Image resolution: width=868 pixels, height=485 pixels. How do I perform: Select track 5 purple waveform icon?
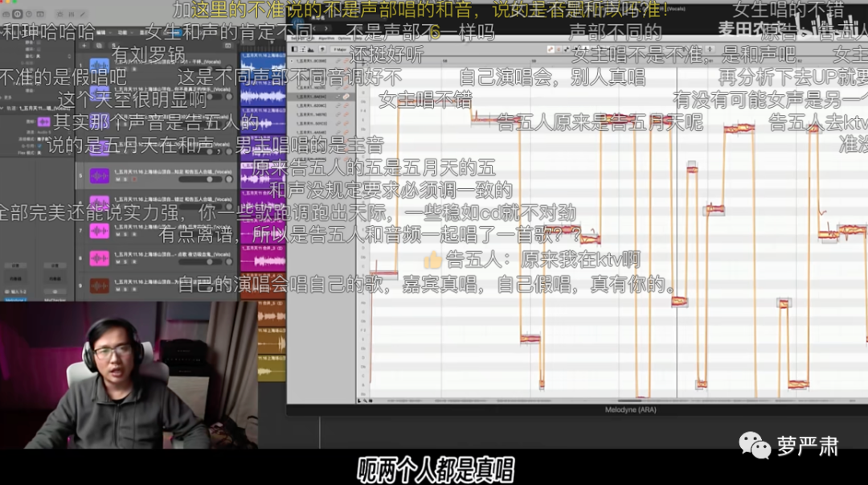click(99, 176)
